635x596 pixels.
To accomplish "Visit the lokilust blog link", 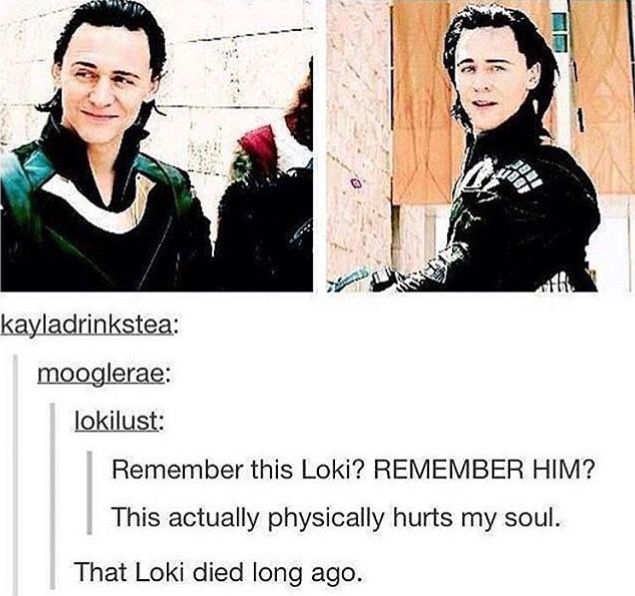I will 119,421.
